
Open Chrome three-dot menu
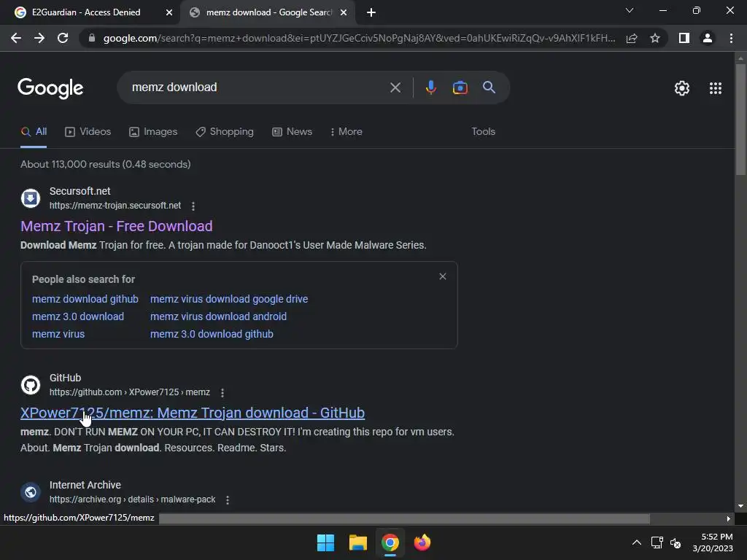click(x=731, y=38)
